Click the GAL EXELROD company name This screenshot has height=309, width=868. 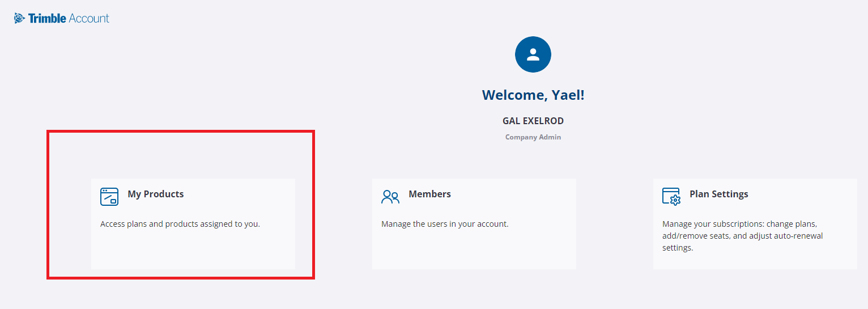point(533,121)
